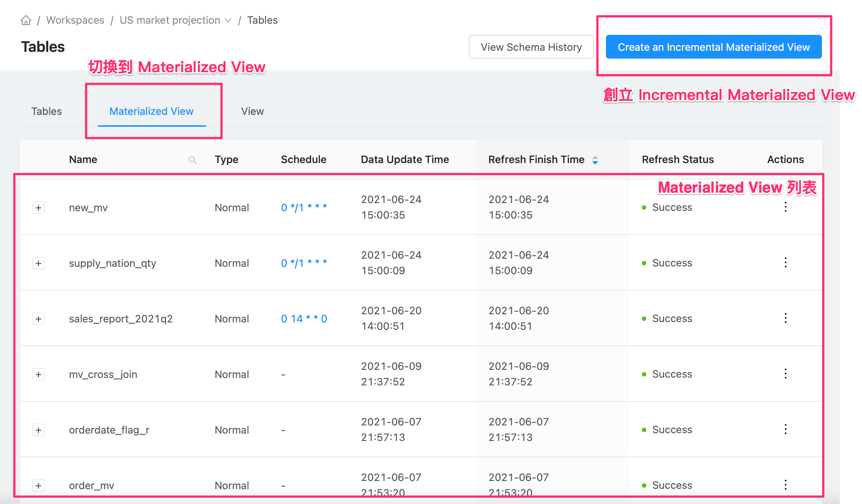Select mv_cross_join name cell
The image size is (862, 504).
(103, 374)
